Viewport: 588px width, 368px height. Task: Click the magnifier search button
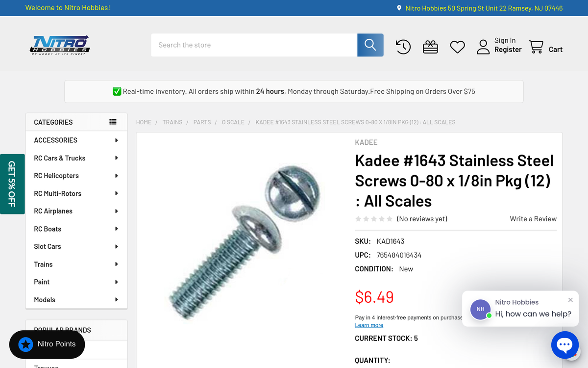[x=370, y=45]
